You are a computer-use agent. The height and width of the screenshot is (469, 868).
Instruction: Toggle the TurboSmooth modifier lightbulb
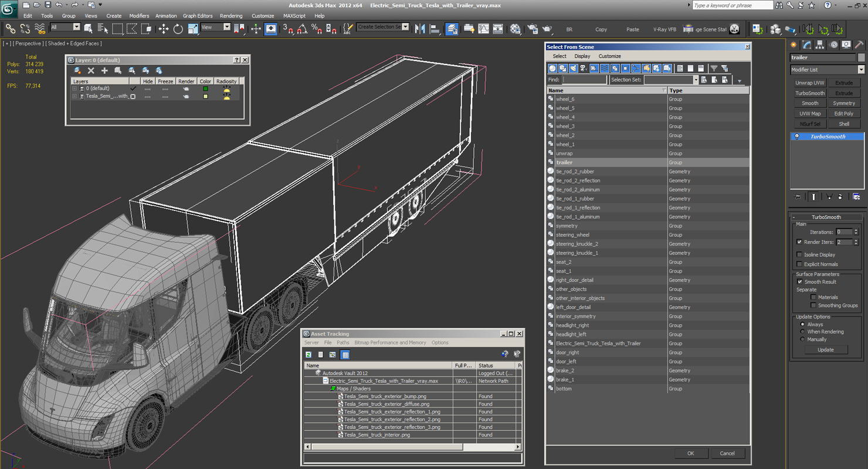click(x=796, y=137)
